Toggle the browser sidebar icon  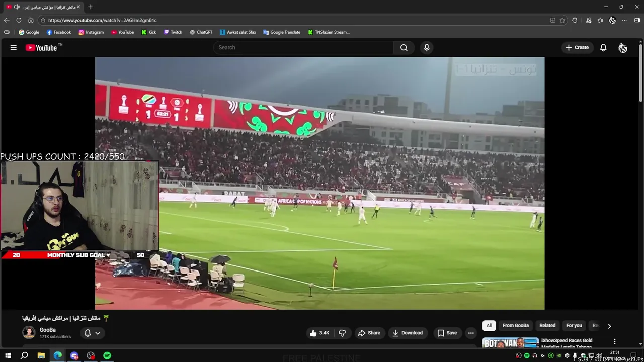[x=637, y=20]
